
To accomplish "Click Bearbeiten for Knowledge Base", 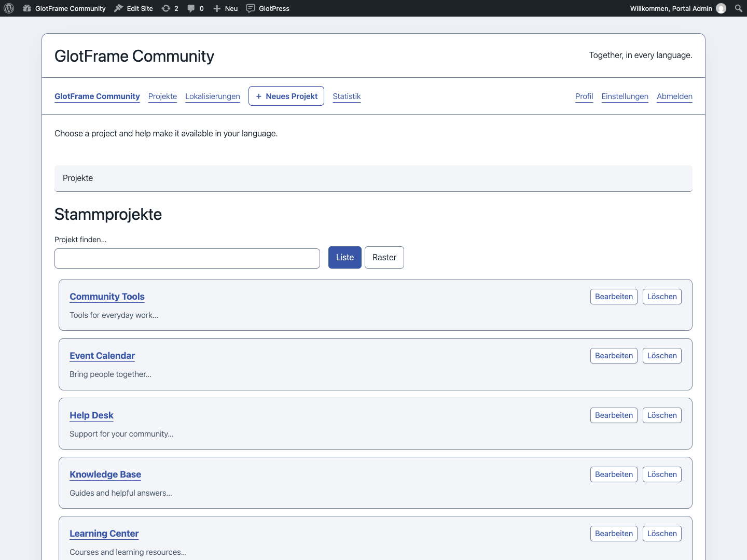I will coord(614,474).
